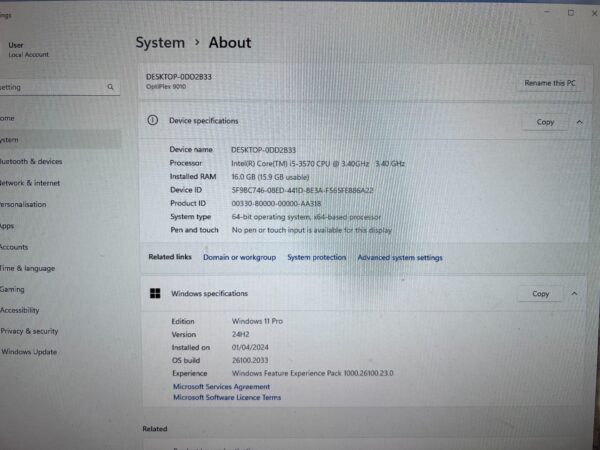
Task: Open Microsoft Software Licence Terms link
Action: pos(227,397)
